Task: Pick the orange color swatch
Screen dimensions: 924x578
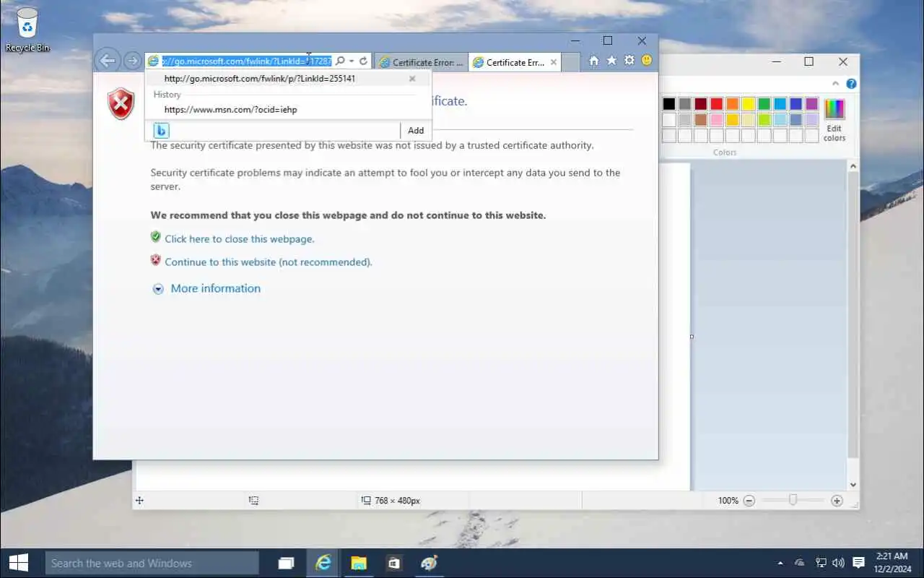Action: click(x=733, y=104)
